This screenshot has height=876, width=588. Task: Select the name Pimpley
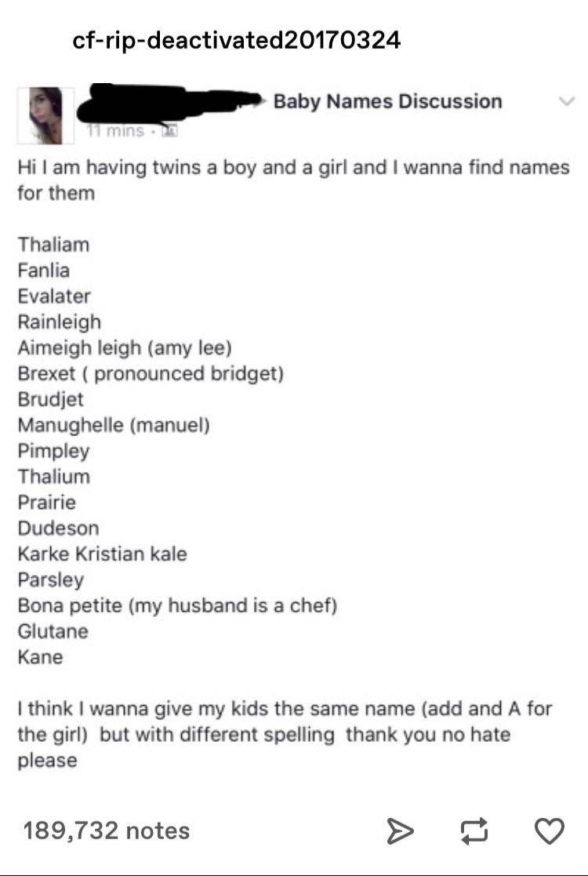(x=54, y=451)
